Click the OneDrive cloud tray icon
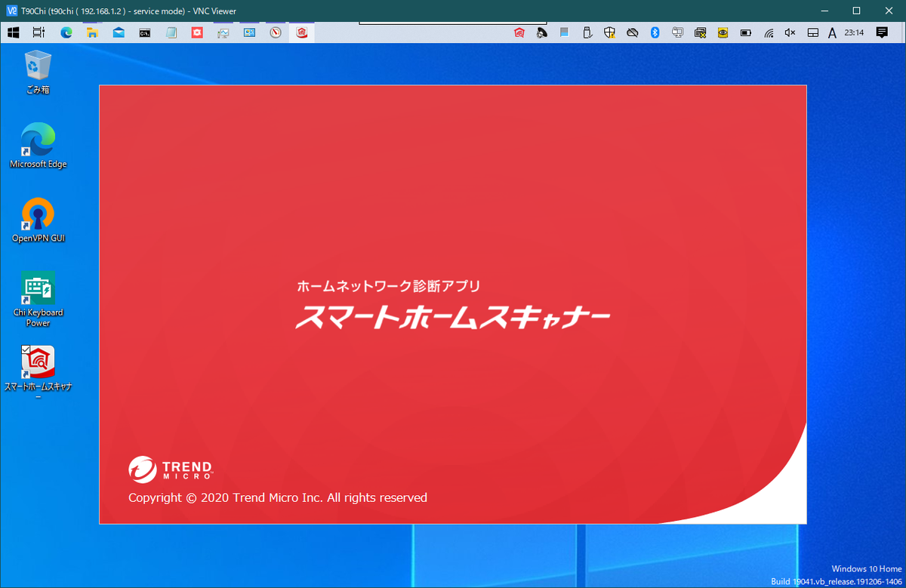This screenshot has height=588, width=906. point(633,32)
